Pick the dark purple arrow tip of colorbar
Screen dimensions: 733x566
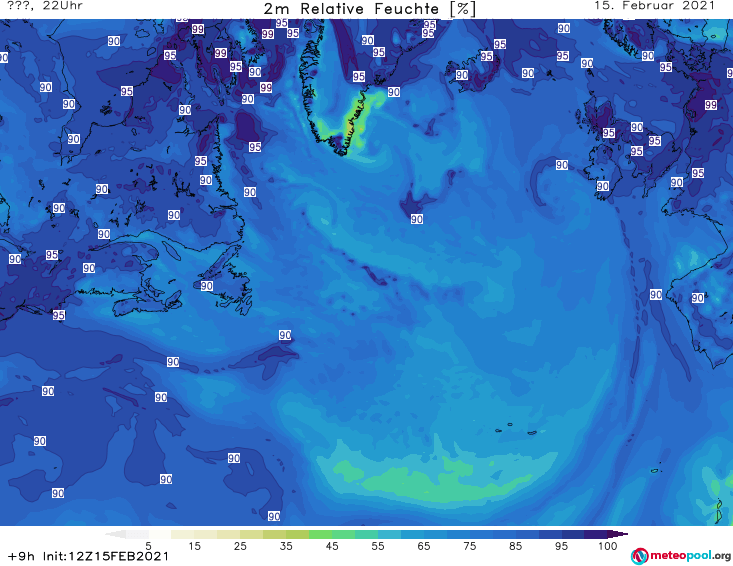pos(620,534)
